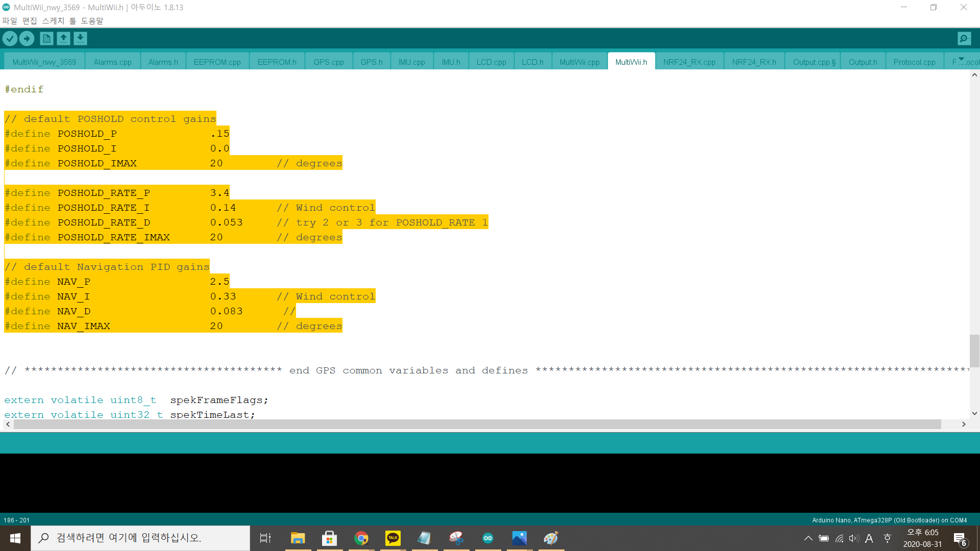980x551 pixels.
Task: Click the Open sketch up-arrow icon
Action: tap(63, 38)
